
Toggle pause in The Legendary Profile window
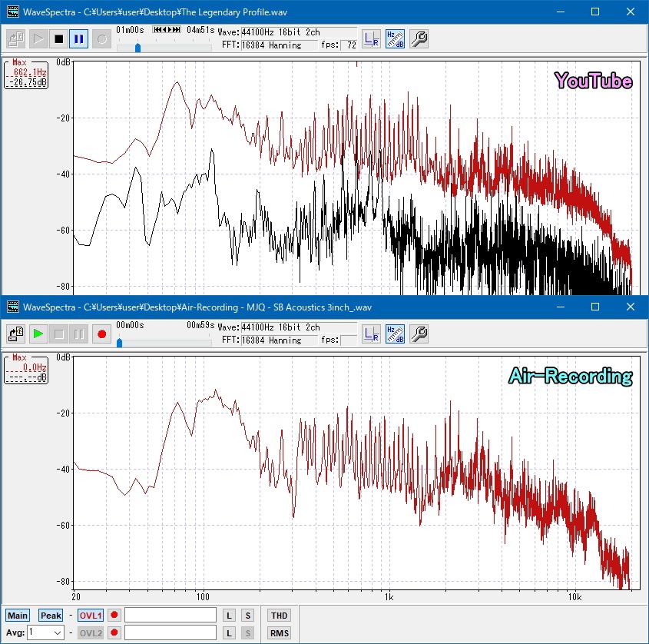[78, 39]
